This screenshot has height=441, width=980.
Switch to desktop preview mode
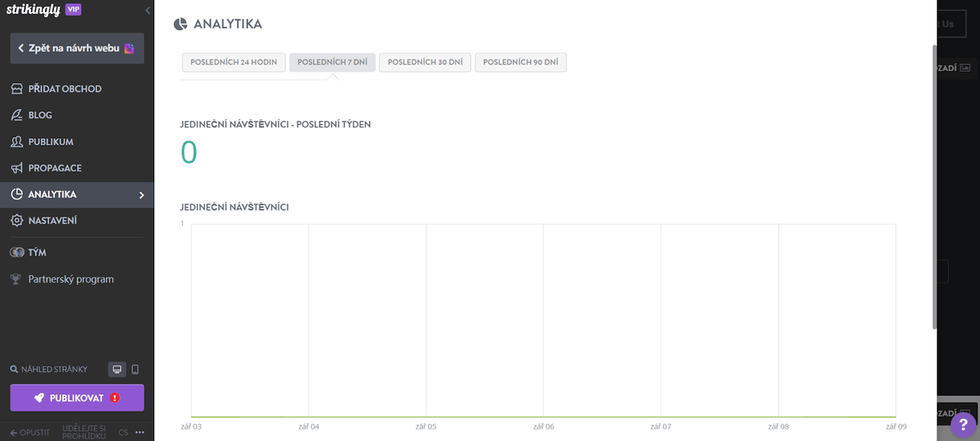click(x=117, y=369)
